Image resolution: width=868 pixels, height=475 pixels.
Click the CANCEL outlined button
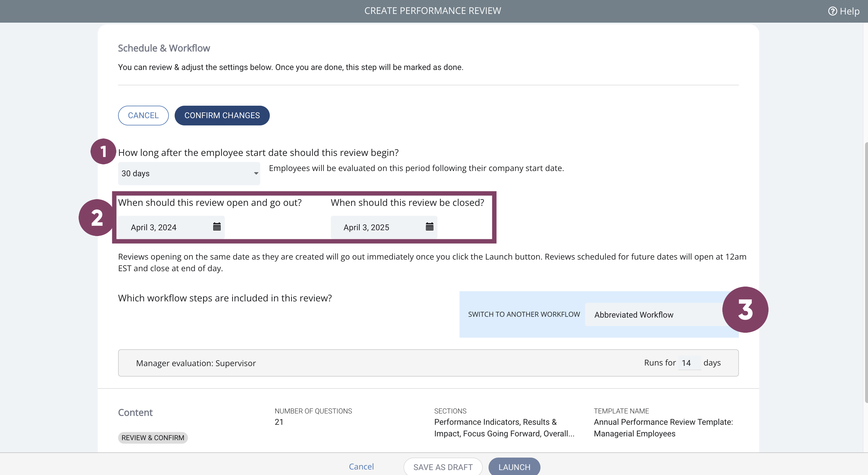pos(143,115)
